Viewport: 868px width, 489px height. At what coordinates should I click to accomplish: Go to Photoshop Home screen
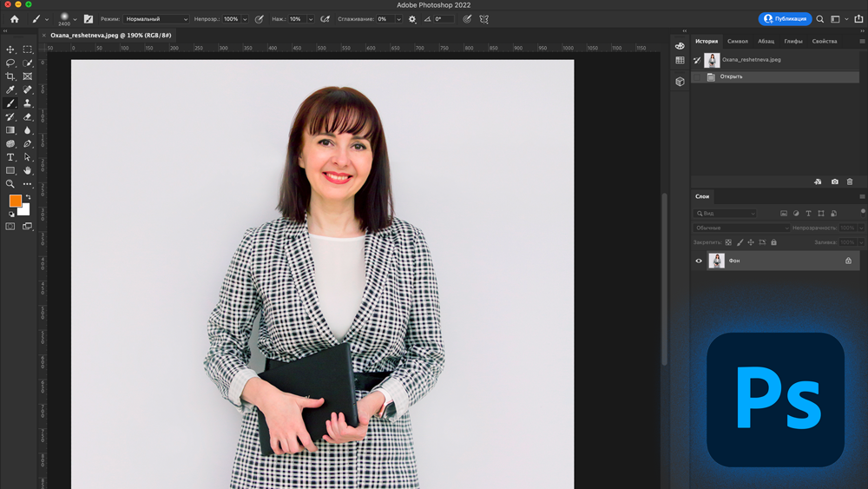pos(15,19)
